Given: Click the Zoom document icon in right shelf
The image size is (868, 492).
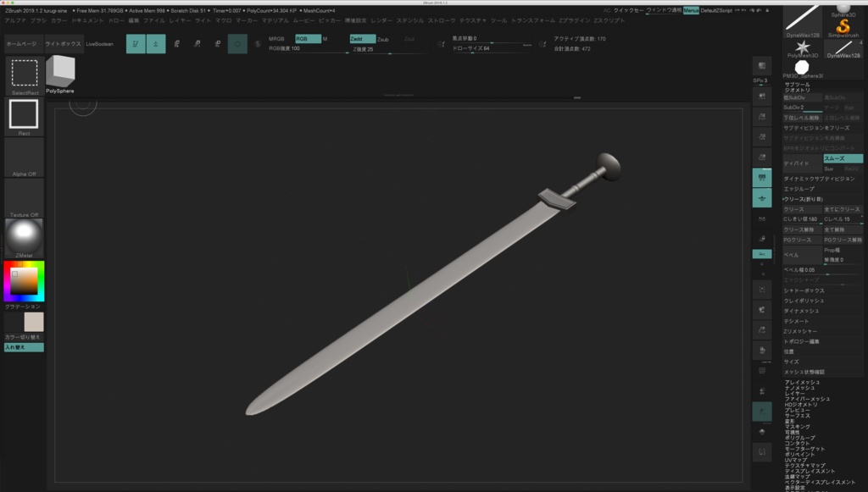Looking at the screenshot, I should [x=762, y=117].
